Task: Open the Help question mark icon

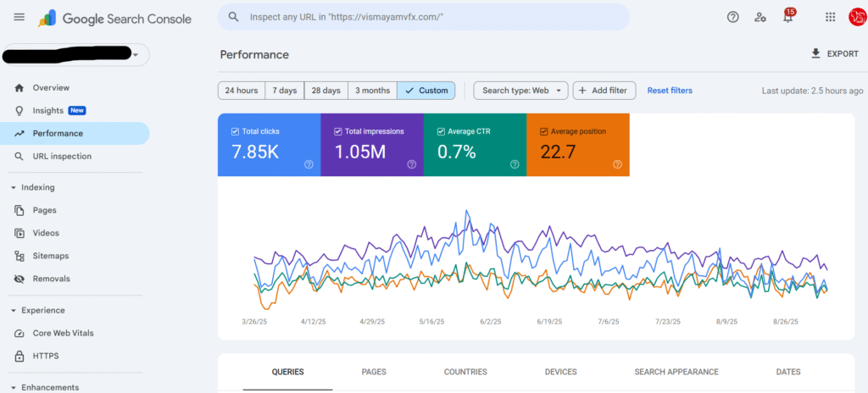Action: point(733,17)
